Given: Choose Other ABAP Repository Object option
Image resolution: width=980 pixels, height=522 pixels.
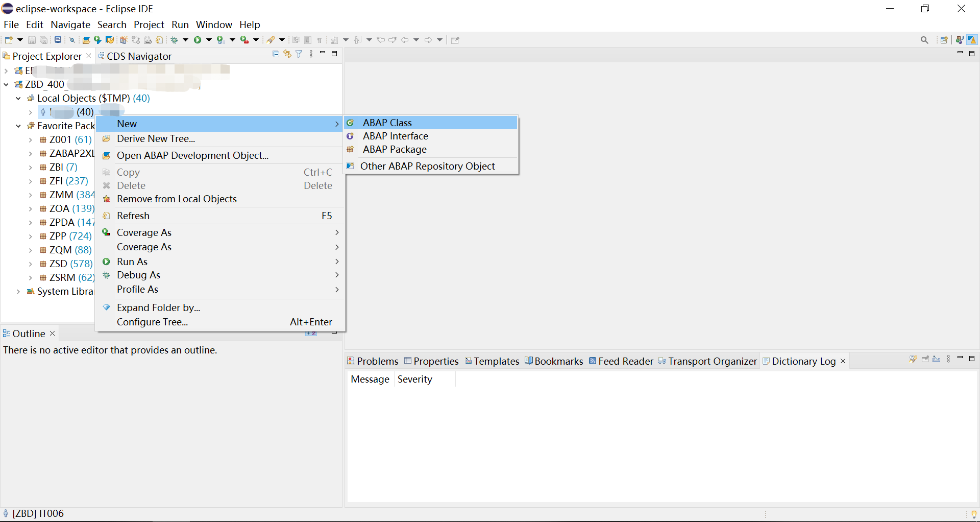Looking at the screenshot, I should [428, 166].
